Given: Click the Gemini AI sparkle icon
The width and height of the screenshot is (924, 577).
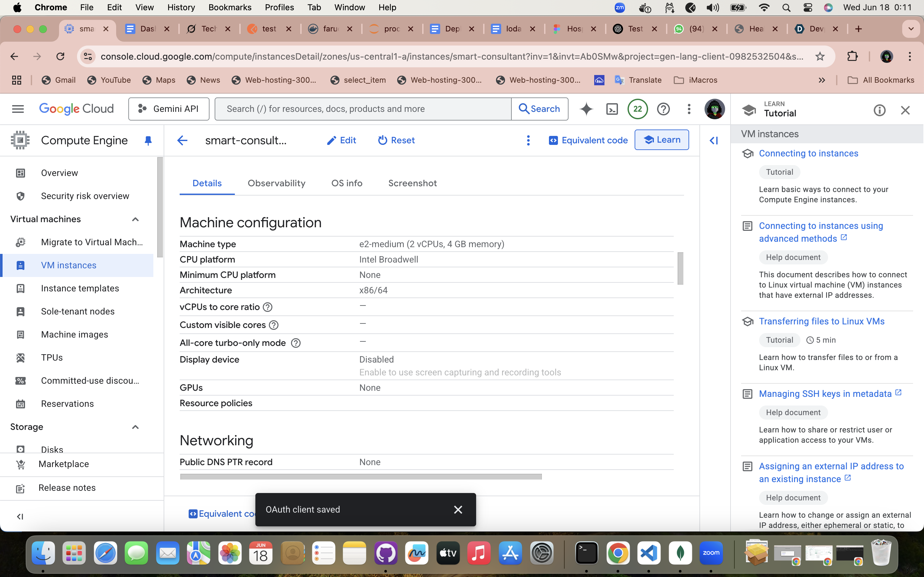Looking at the screenshot, I should point(586,109).
